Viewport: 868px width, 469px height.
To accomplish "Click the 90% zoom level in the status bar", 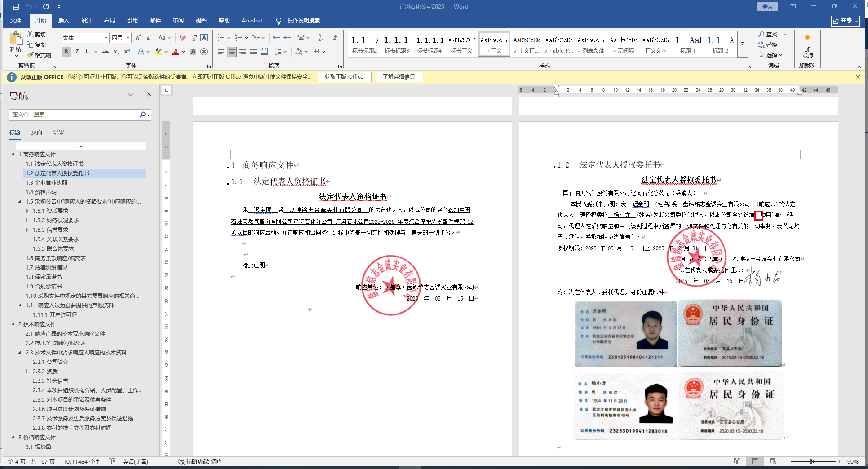I will pos(853,461).
